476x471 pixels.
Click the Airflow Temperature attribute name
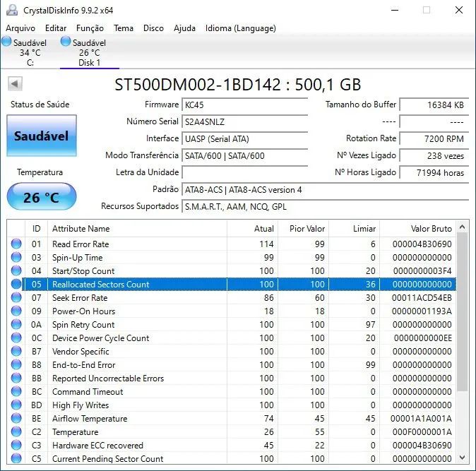[90, 419]
